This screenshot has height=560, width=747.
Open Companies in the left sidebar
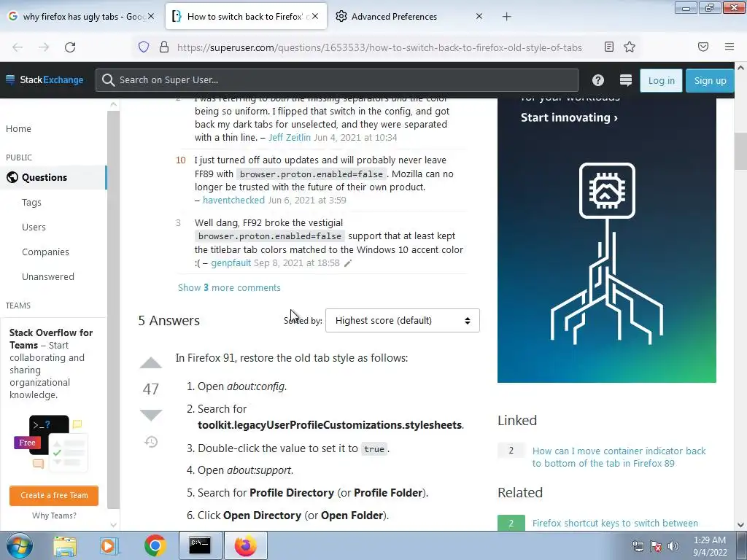click(x=45, y=252)
